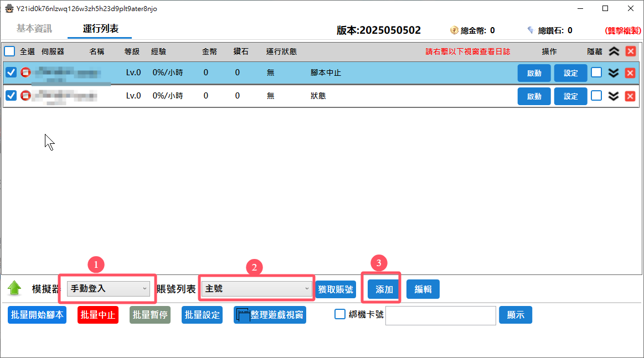Tick the 隱藏 checkbox in second row
Screen dimensions: 644x358
click(596, 96)
